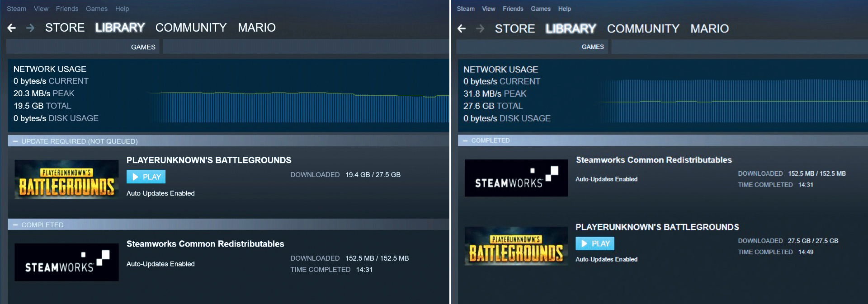Screen dimensions: 868x304
Task: Collapse the COMPLETED section in the right window
Action: [x=466, y=140]
